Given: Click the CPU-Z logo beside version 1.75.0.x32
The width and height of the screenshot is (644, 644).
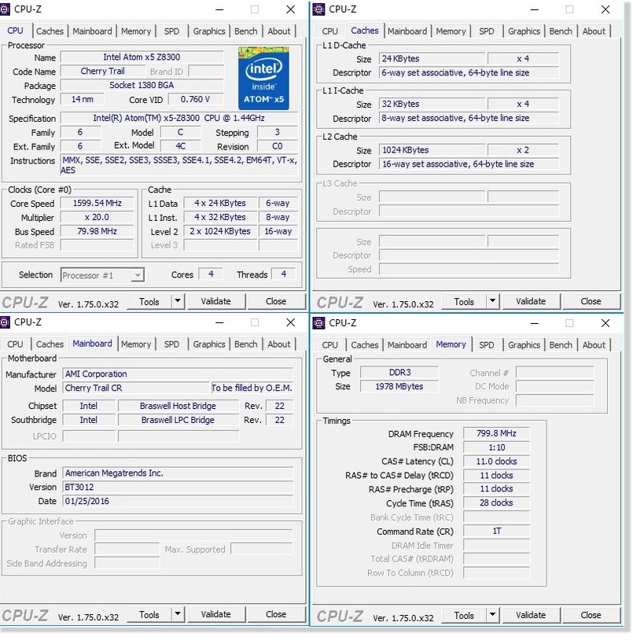Looking at the screenshot, I should (24, 616).
